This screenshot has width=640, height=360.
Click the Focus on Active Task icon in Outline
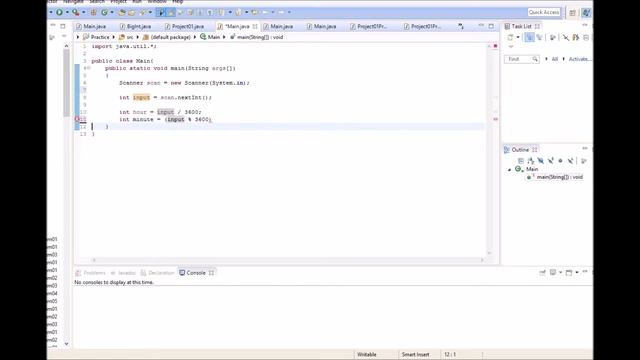point(584,161)
